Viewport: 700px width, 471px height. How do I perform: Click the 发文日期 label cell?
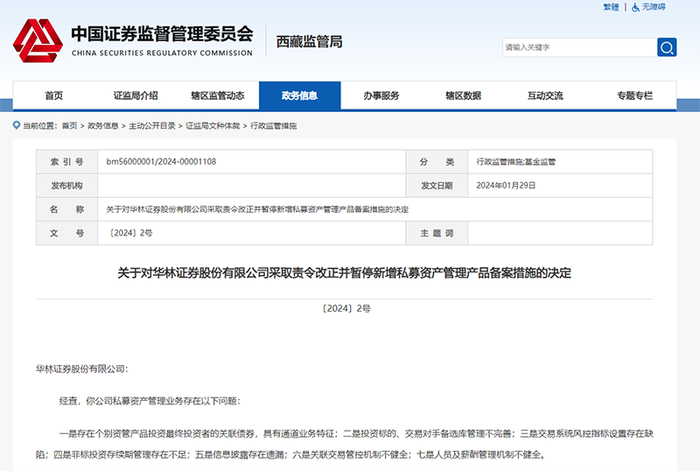(437, 185)
